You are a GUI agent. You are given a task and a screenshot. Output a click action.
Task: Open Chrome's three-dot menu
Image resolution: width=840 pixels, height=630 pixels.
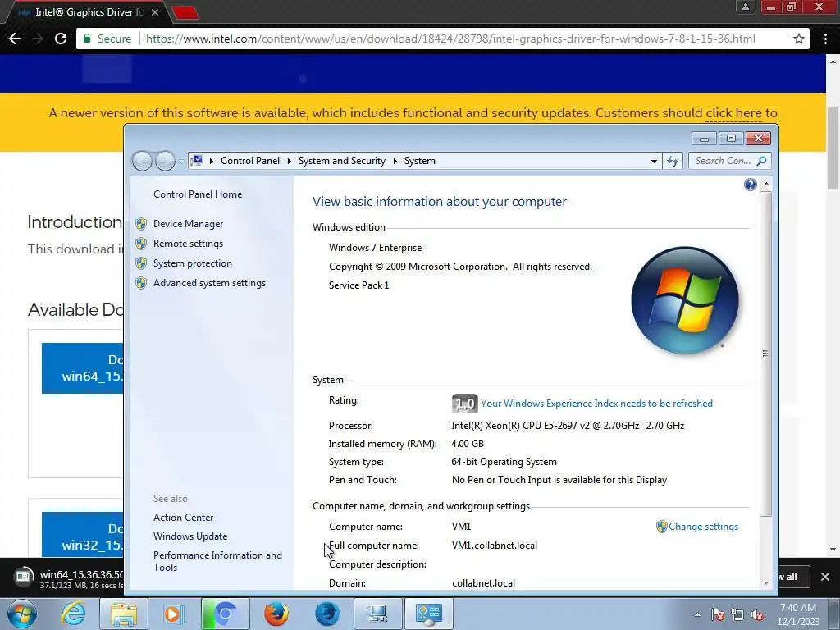[x=825, y=39]
